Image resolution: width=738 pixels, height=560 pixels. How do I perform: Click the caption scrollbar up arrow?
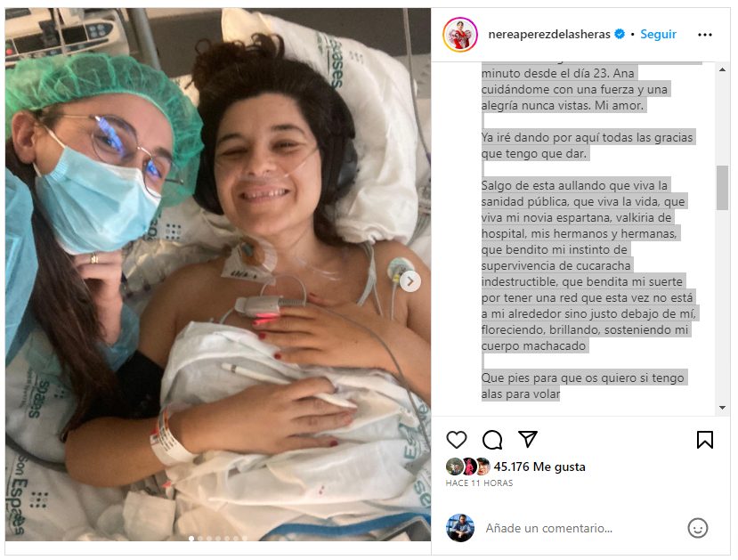tap(723, 69)
